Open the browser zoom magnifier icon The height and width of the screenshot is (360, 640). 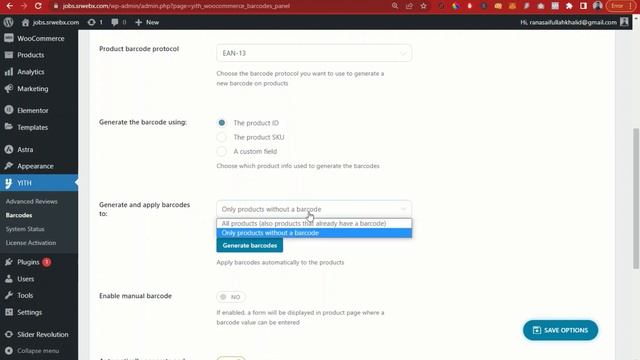coord(395,6)
